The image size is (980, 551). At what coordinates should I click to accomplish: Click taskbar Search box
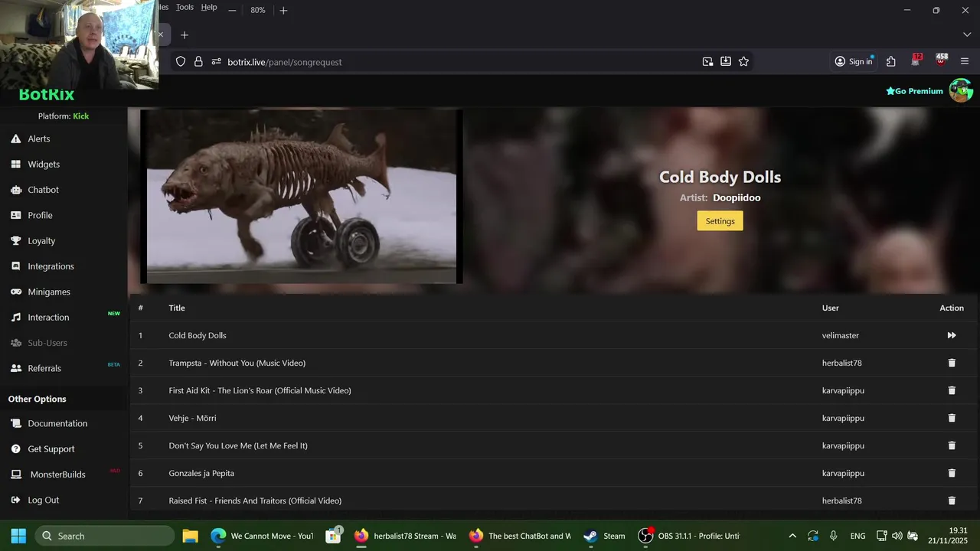[106, 536]
